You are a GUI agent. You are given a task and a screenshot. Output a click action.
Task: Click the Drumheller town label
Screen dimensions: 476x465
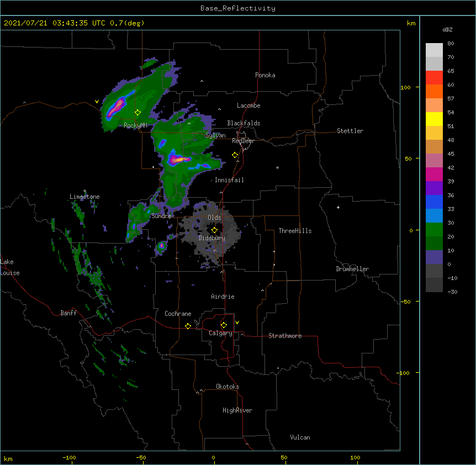352,269
